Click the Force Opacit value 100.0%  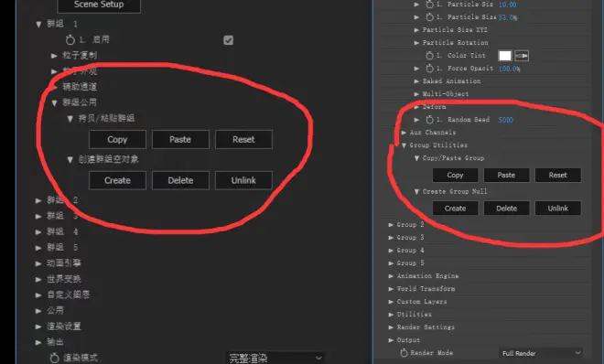pyautogui.click(x=509, y=69)
